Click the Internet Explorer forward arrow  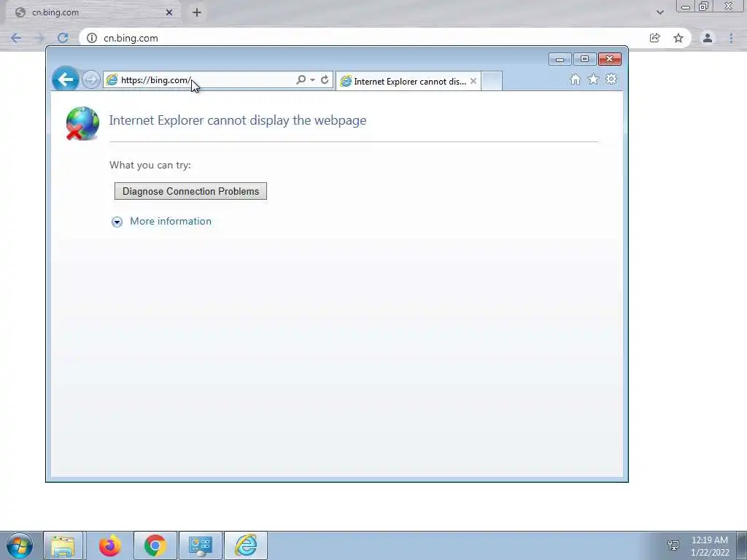(90, 79)
